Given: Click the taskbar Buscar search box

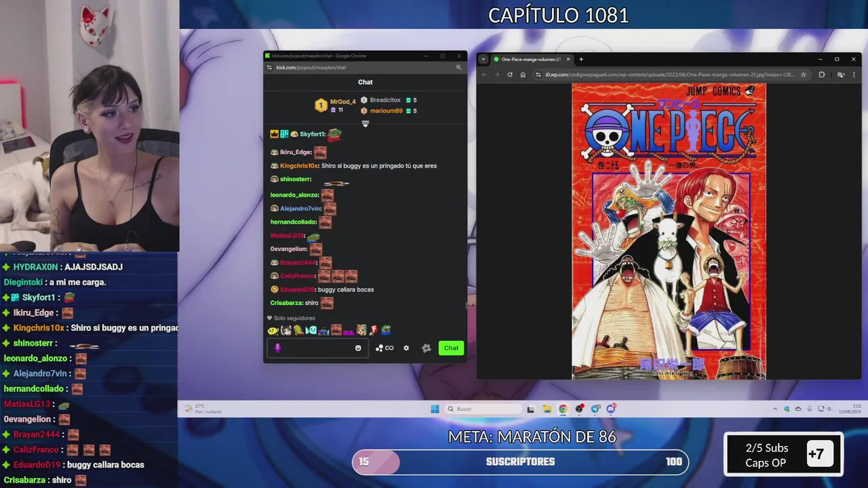Looking at the screenshot, I should 484,409.
